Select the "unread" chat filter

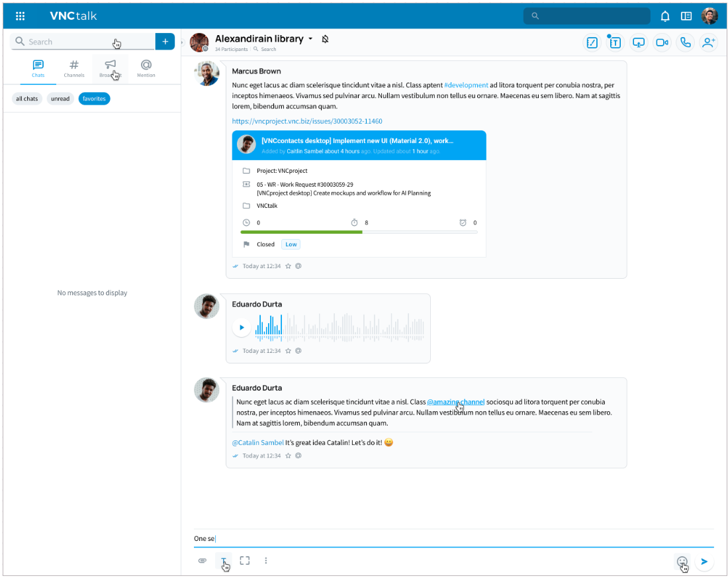coord(60,99)
